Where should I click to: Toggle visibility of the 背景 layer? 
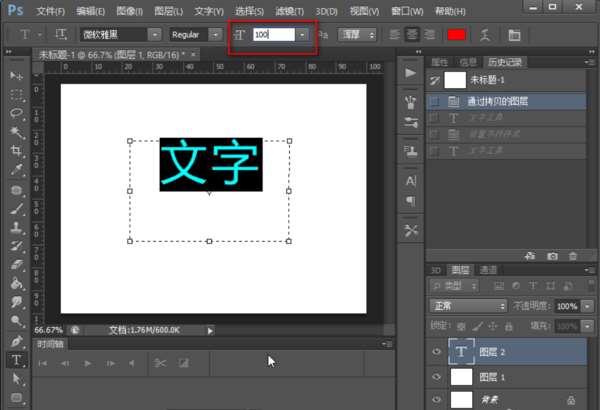coord(436,400)
